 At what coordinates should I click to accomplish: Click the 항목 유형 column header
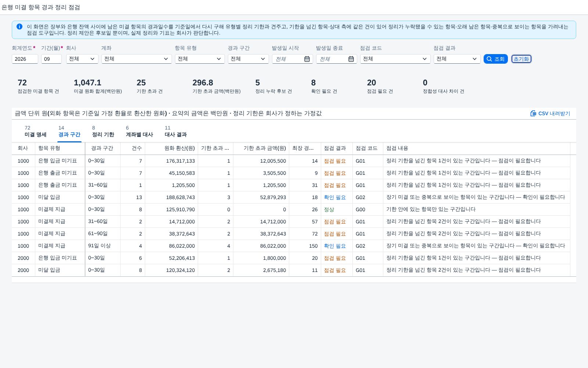click(60, 148)
